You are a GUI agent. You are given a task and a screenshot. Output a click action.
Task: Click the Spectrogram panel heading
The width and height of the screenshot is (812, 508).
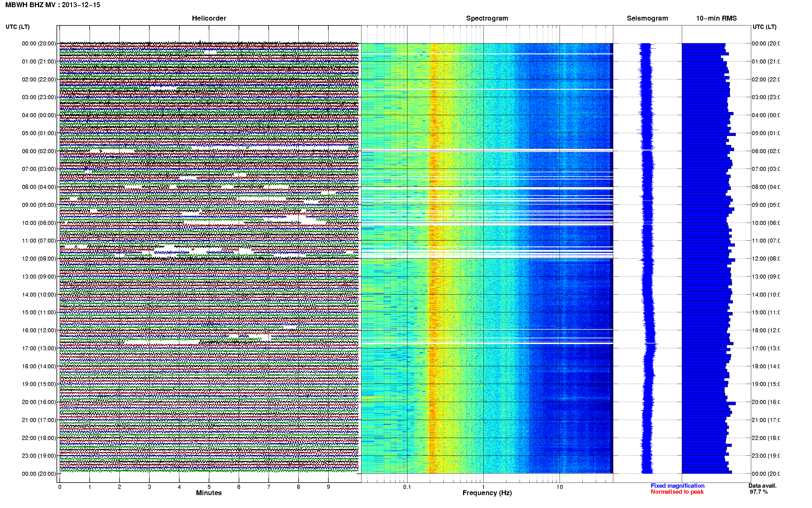[487, 18]
